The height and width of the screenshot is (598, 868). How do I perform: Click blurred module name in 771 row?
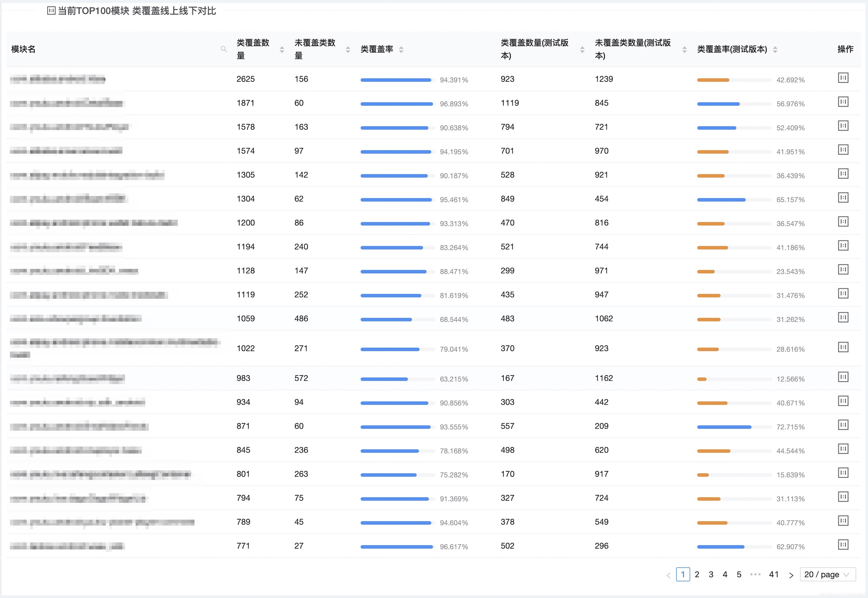tap(67, 546)
